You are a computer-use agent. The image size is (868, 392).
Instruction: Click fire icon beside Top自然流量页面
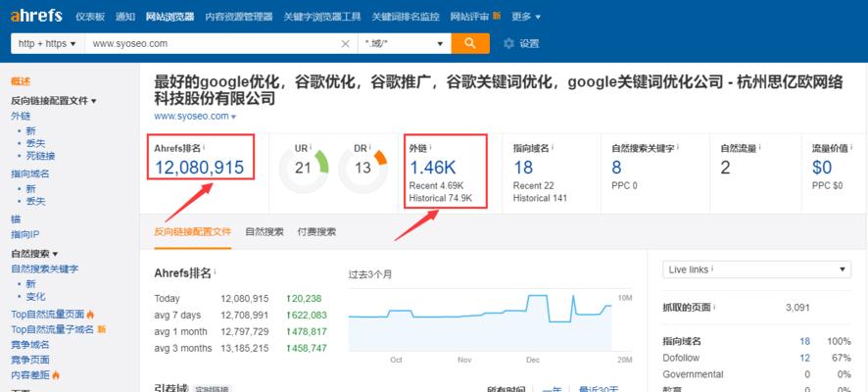click(x=90, y=315)
